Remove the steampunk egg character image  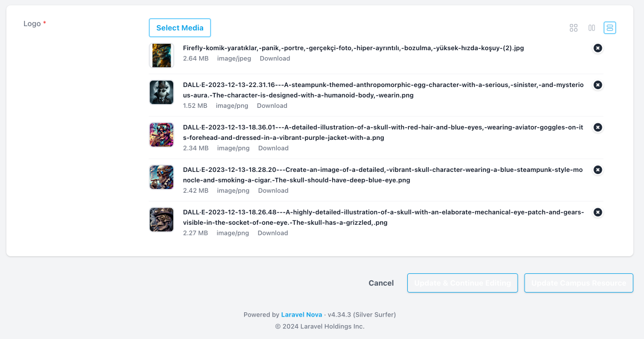(x=598, y=85)
